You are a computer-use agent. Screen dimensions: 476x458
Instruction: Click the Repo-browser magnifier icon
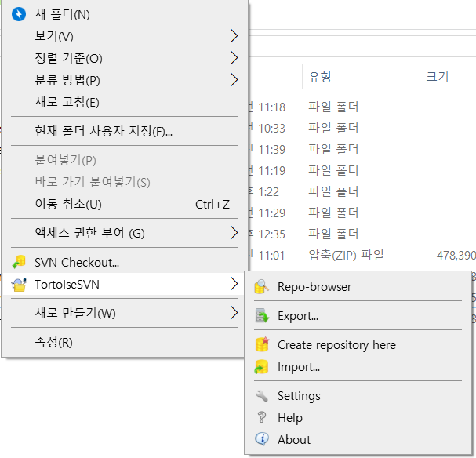[261, 287]
